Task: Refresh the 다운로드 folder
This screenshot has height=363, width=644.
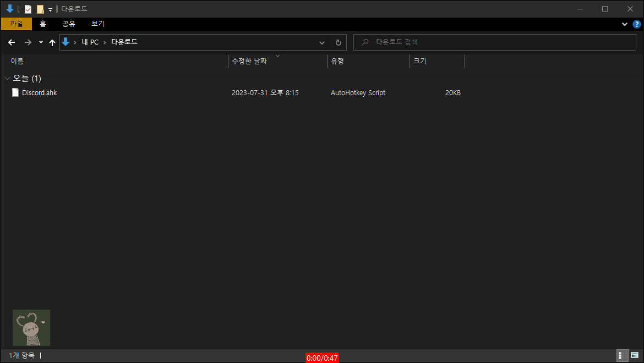Action: pos(338,42)
